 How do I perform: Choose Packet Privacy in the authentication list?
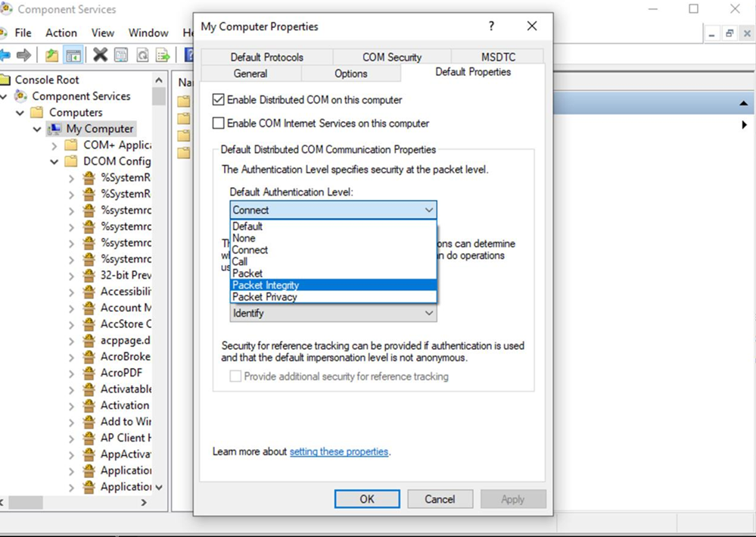point(333,297)
